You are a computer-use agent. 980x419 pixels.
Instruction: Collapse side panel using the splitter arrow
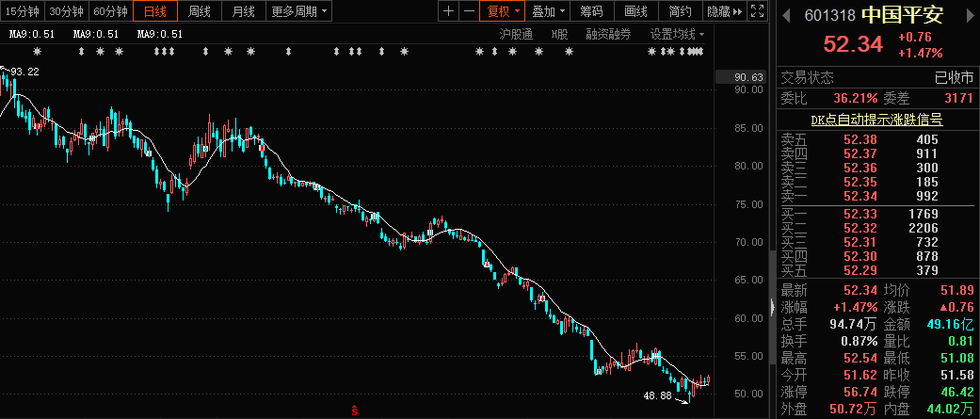[x=771, y=307]
